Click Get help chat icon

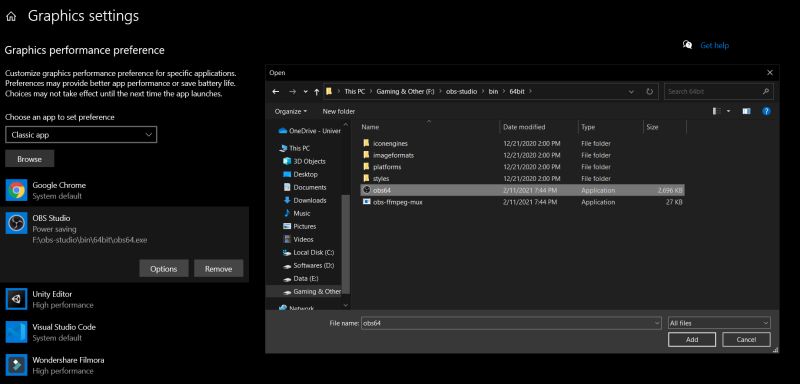coord(687,45)
